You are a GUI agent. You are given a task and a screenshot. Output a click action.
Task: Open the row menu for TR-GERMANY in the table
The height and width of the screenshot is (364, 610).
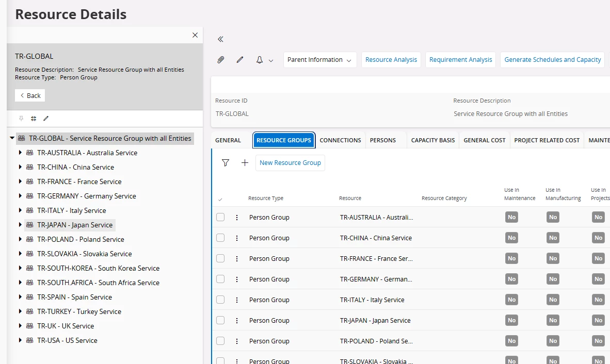click(236, 279)
